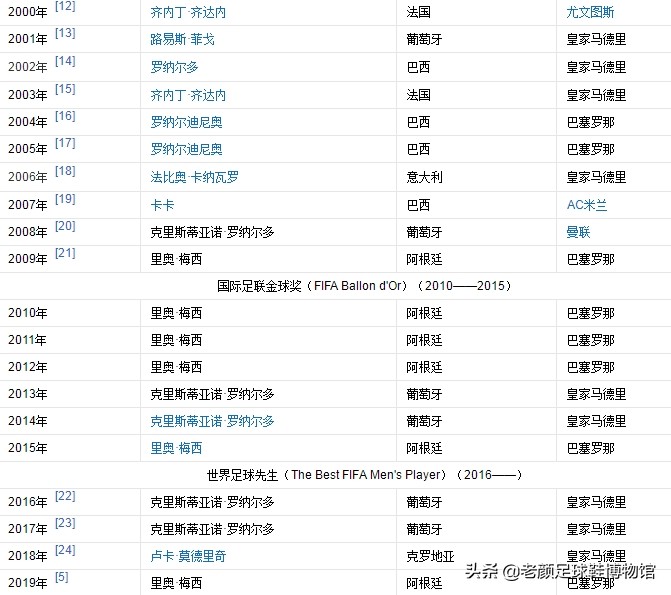Open reference [19] next to 2007年

click(65, 199)
